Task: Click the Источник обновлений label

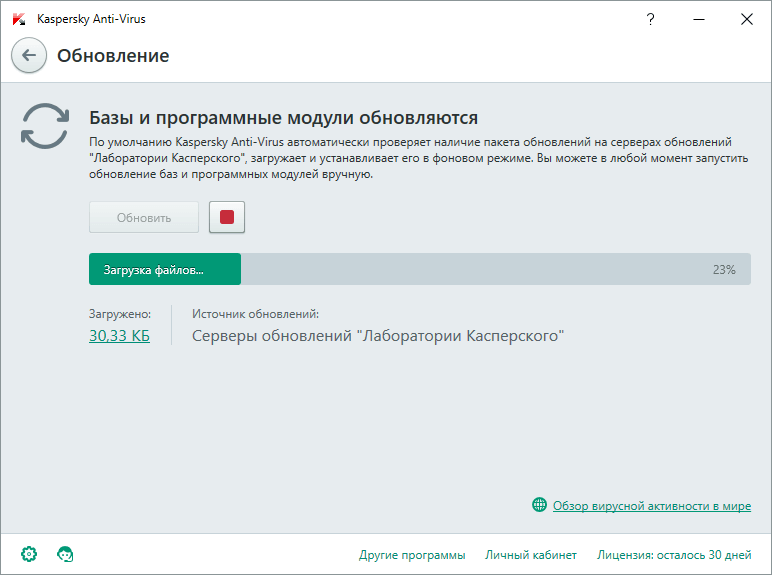Action: 256,314
